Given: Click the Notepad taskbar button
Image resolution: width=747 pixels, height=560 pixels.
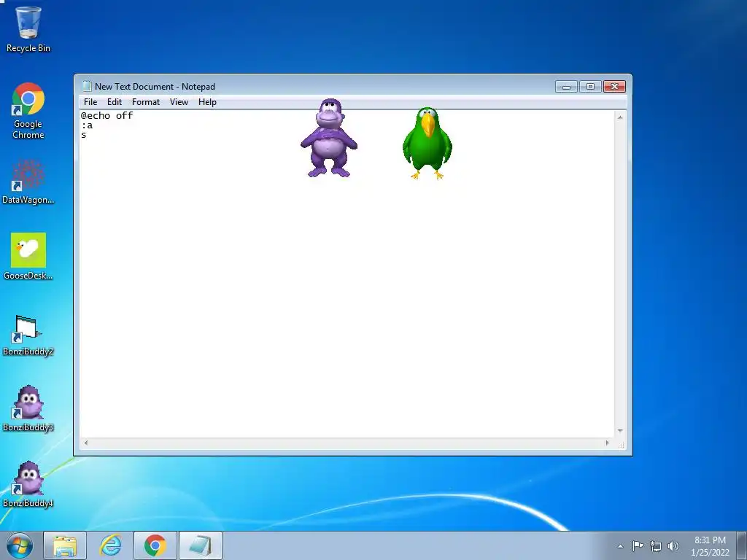Looking at the screenshot, I should point(201,545).
